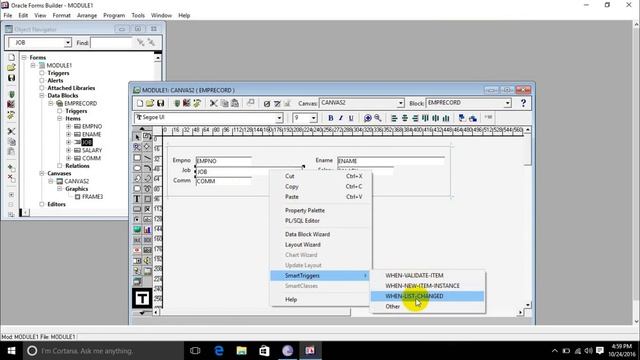Screen dimensions: 640x360
Task: Select the Magnify tool in tool palette
Action: coord(137,147)
